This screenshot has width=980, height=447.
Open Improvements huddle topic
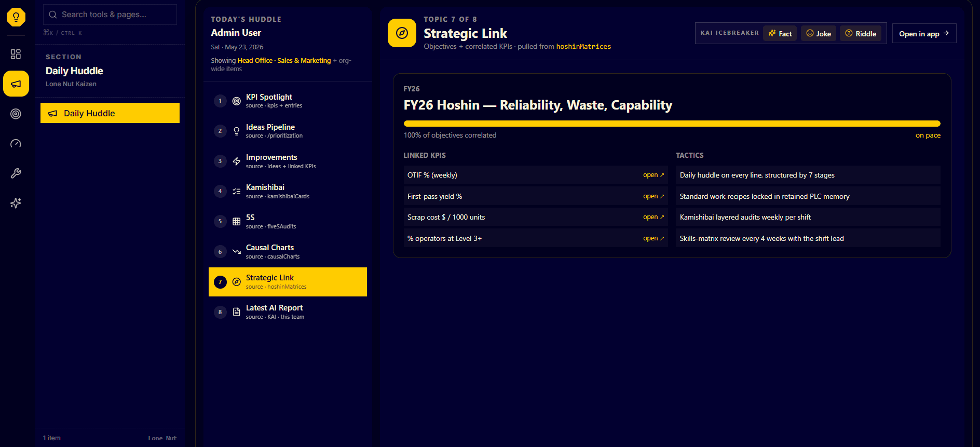pyautogui.click(x=288, y=161)
